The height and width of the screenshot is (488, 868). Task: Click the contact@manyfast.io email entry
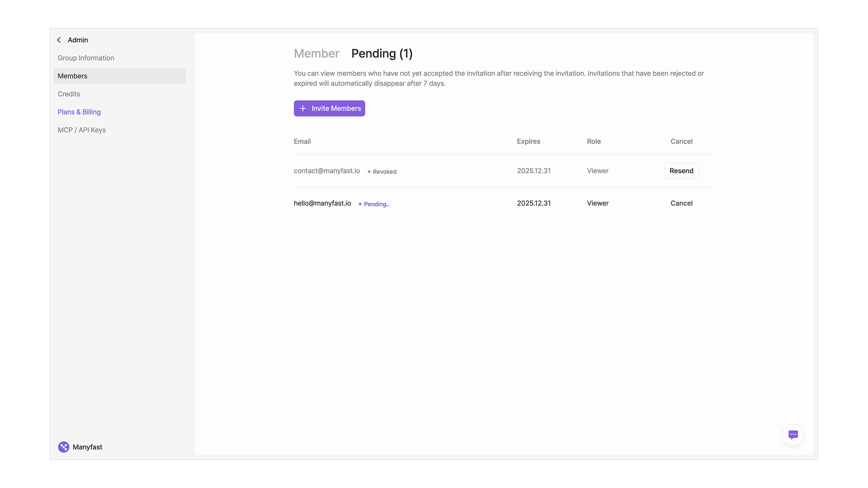327,171
